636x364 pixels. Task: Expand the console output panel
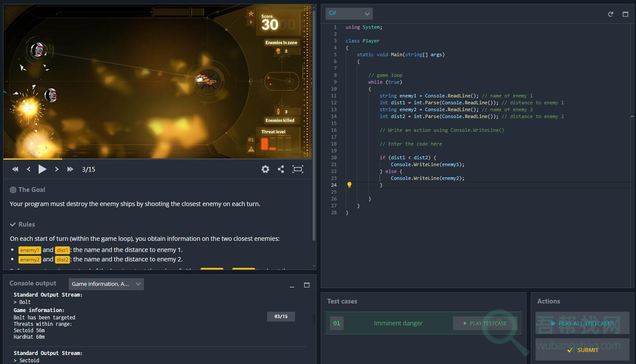point(307,285)
